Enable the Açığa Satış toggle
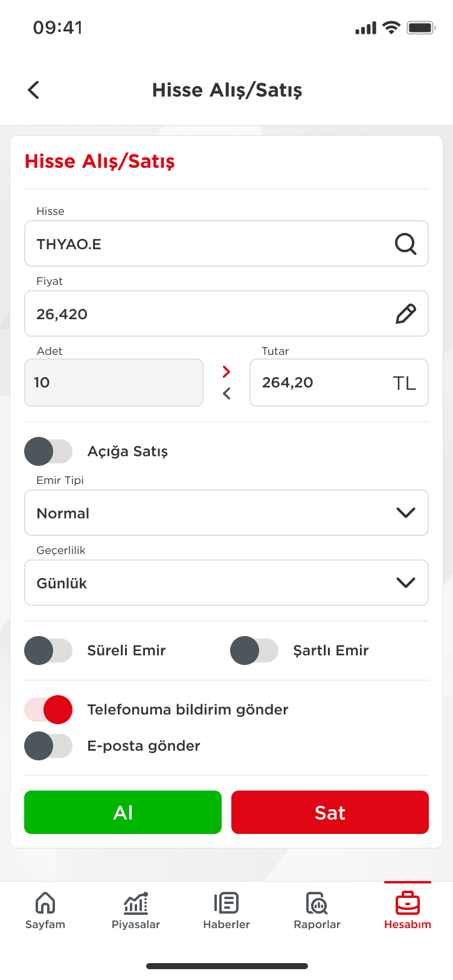Screen dimensions: 453x980 click(x=48, y=451)
